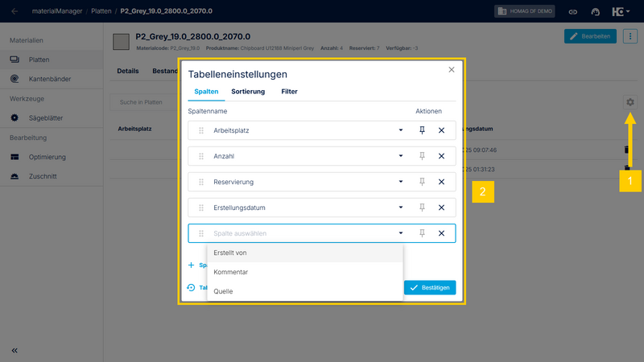Image resolution: width=644 pixels, height=362 pixels.
Task: Click the Bestätigen button
Action: tap(430, 288)
